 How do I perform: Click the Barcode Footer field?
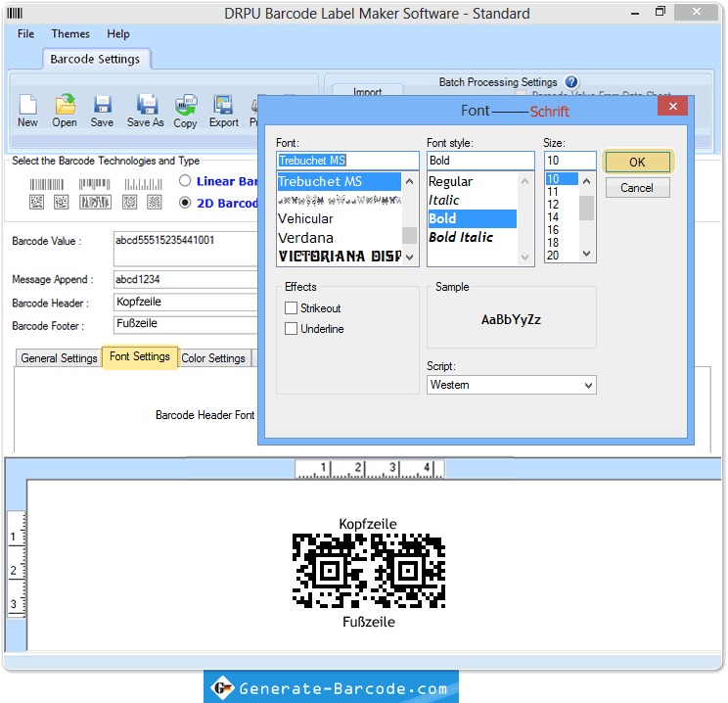(186, 325)
